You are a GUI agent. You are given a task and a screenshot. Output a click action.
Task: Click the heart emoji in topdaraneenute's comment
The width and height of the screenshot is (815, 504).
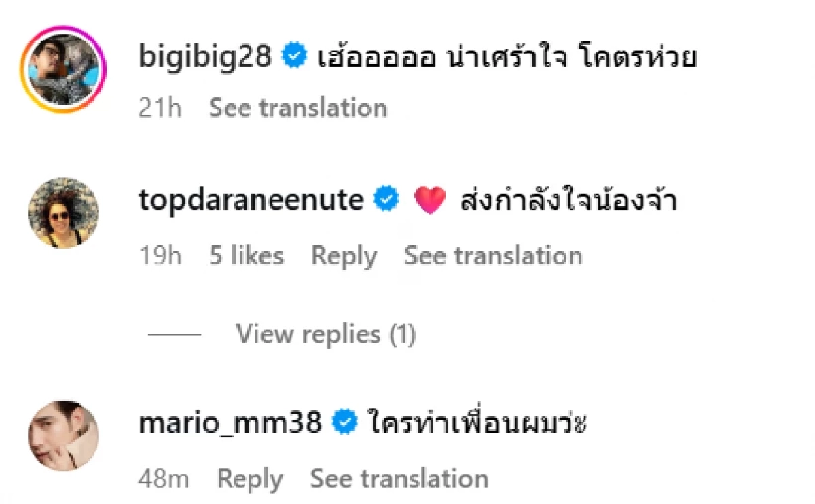[x=429, y=199]
